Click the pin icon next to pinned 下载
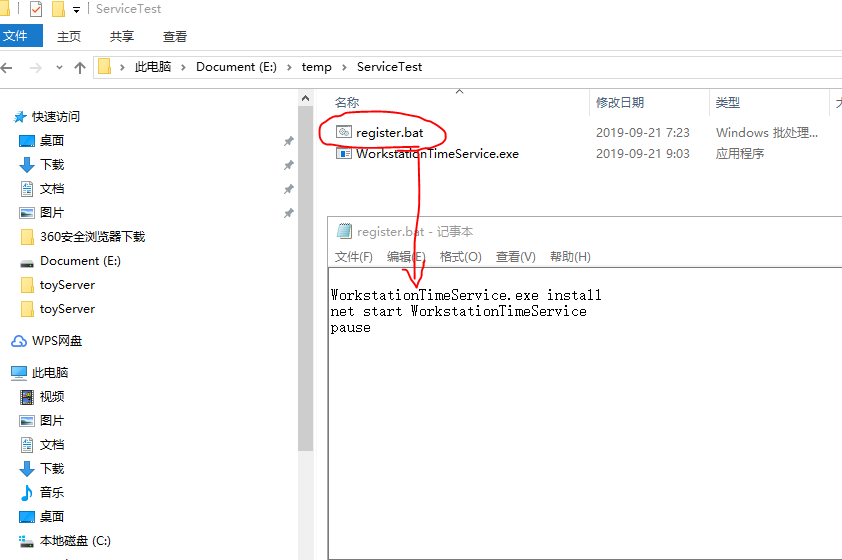 (x=288, y=165)
